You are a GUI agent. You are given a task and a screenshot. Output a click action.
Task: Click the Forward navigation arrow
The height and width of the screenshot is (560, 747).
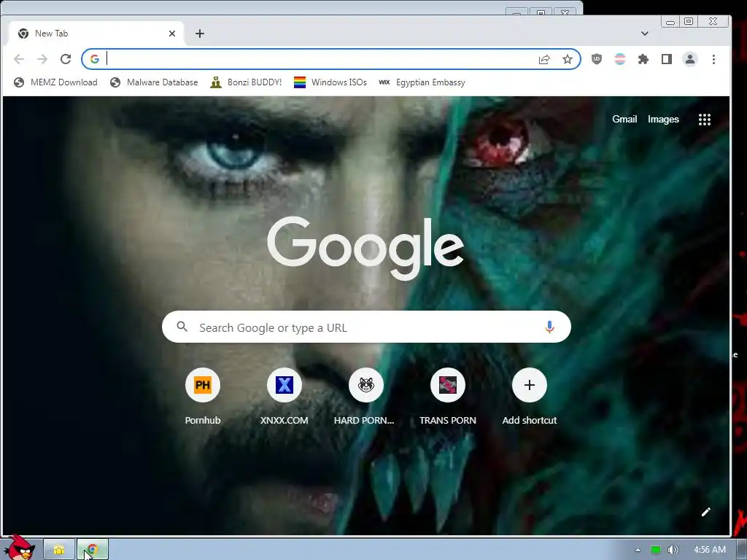pos(42,59)
